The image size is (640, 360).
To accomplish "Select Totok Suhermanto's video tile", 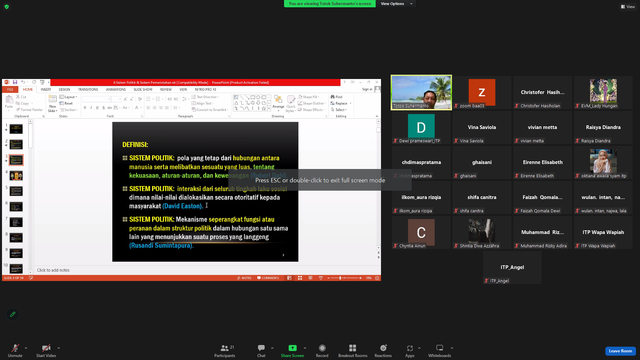I will (x=421, y=92).
